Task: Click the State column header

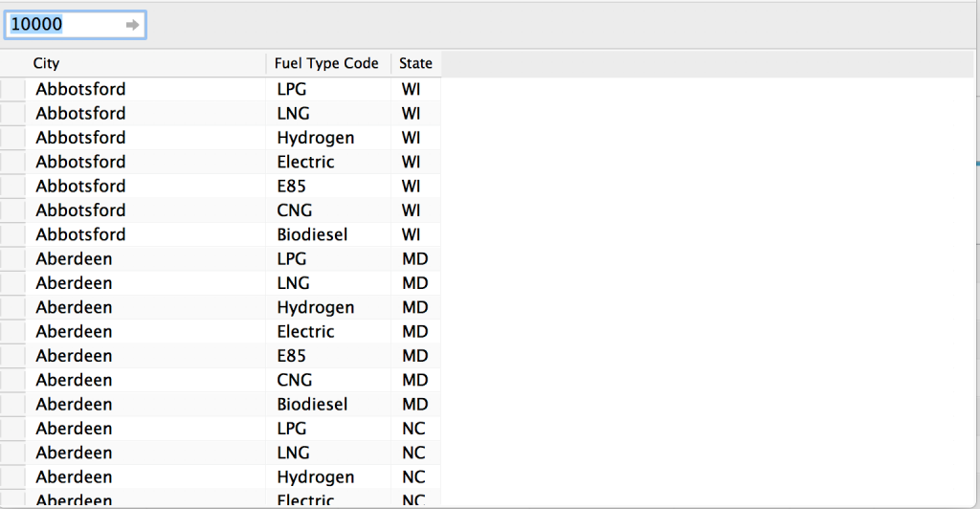Action: coord(416,64)
